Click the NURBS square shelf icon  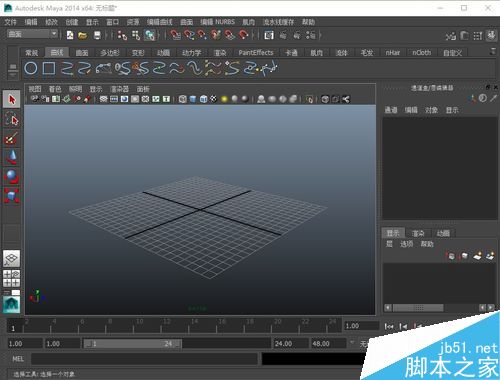tap(49, 68)
